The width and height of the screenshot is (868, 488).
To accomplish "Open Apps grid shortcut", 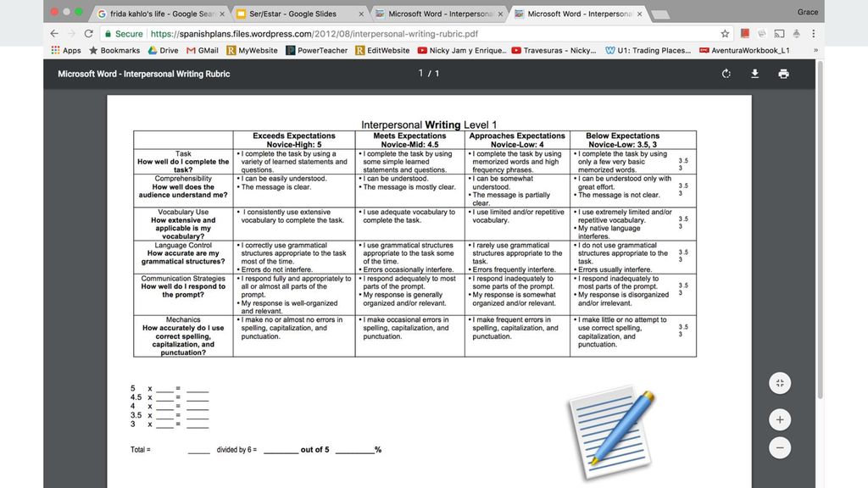I will click(x=66, y=50).
